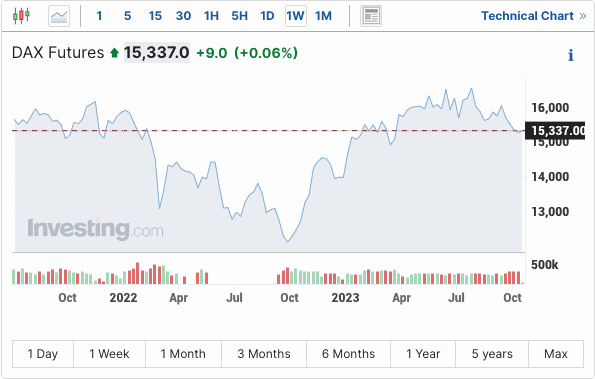This screenshot has width=595, height=379.
Task: Show the 3 Months range
Action: point(264,354)
